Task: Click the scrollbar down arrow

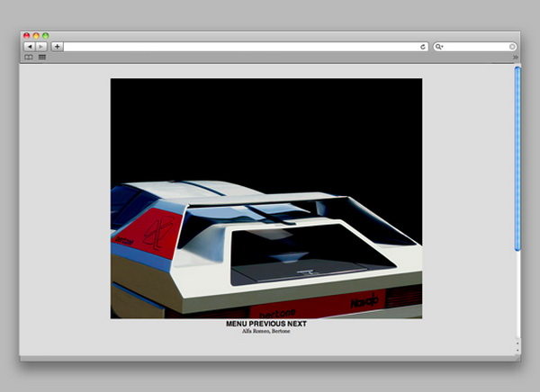Action: [x=517, y=351]
